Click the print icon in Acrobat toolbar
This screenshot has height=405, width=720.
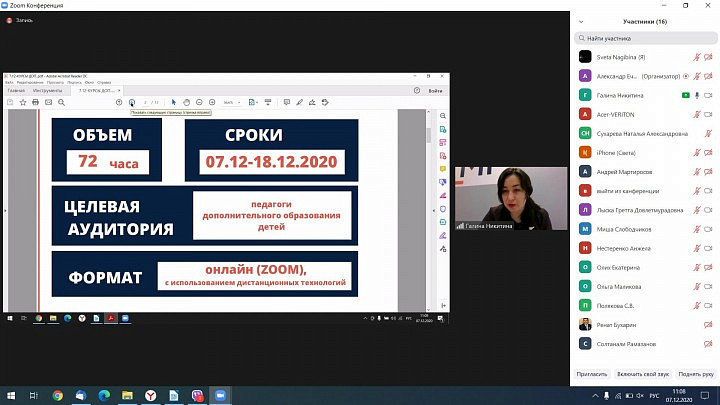click(x=35, y=102)
